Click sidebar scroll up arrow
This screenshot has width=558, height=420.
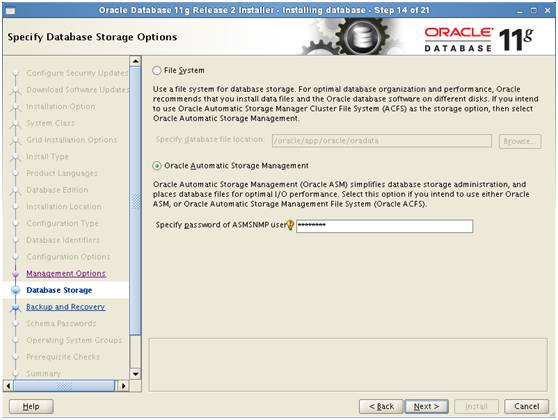(x=136, y=61)
